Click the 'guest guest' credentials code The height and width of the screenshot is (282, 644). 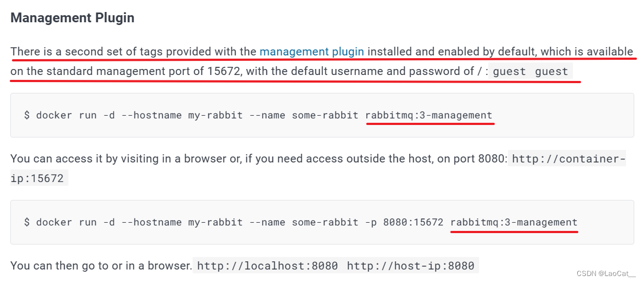tap(530, 72)
